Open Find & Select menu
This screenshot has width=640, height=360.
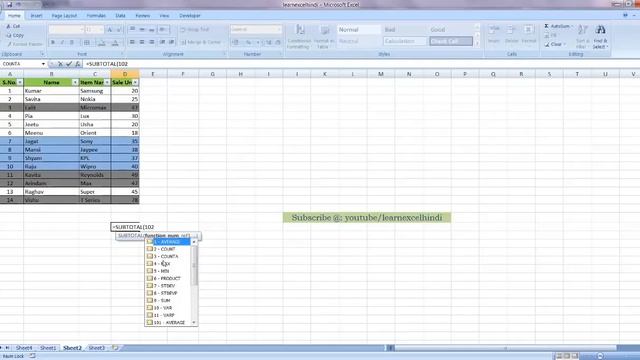pyautogui.click(x=600, y=37)
